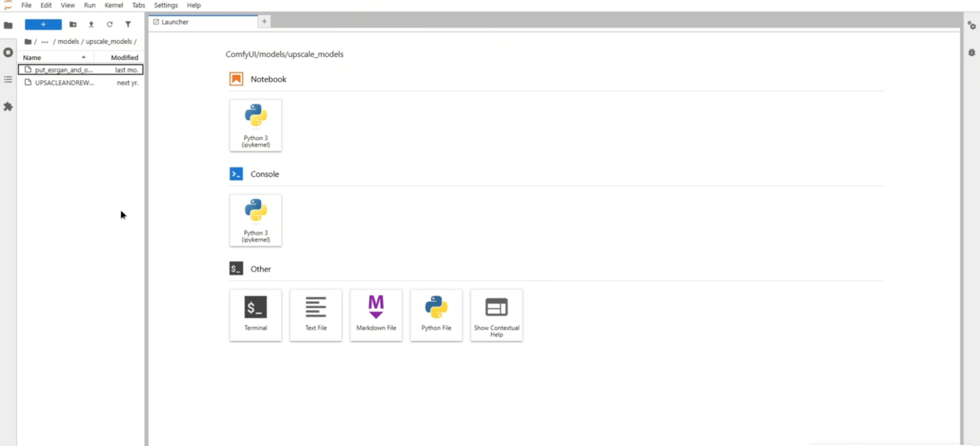Open the Kernel menu
This screenshot has height=446, width=980.
114,5
